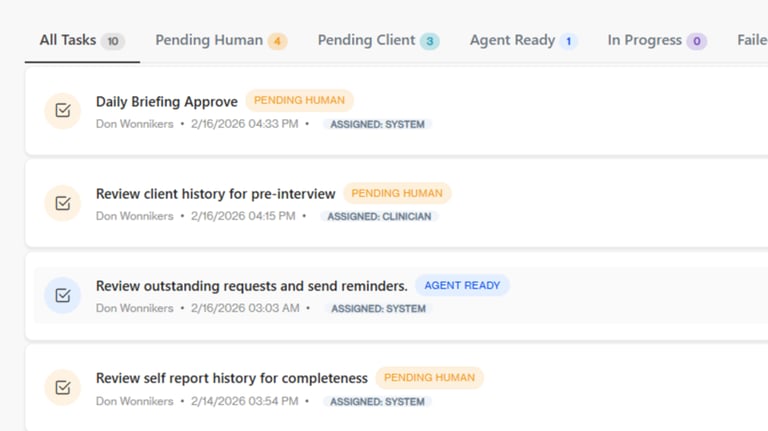The height and width of the screenshot is (431, 768).
Task: View the In Progress tab
Action: tap(645, 41)
